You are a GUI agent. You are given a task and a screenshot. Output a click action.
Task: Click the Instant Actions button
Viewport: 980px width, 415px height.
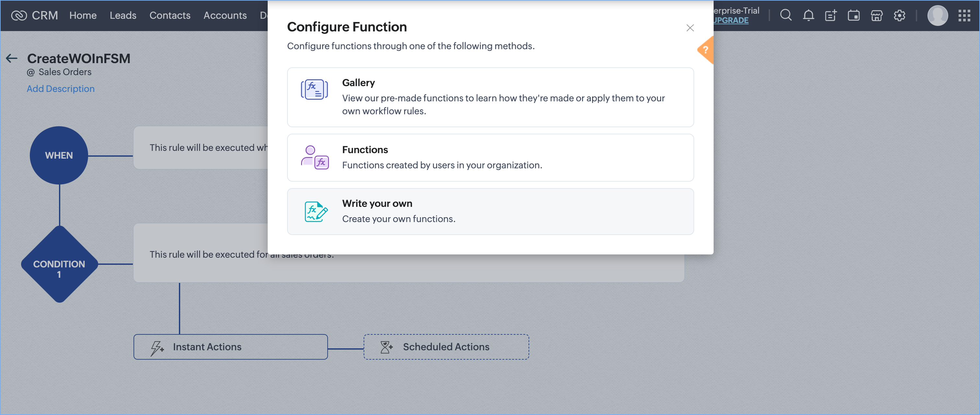tap(230, 347)
